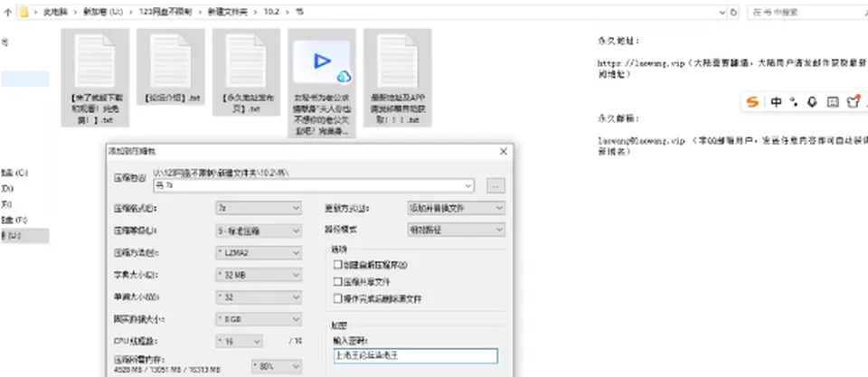The width and height of the screenshot is (868, 377).
Task: Select the 【永久地址发布页】.txt file
Action: pyautogui.click(x=246, y=72)
